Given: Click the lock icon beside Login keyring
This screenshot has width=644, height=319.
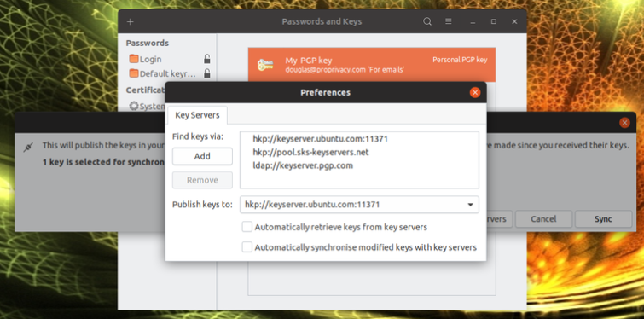Looking at the screenshot, I should [207, 59].
